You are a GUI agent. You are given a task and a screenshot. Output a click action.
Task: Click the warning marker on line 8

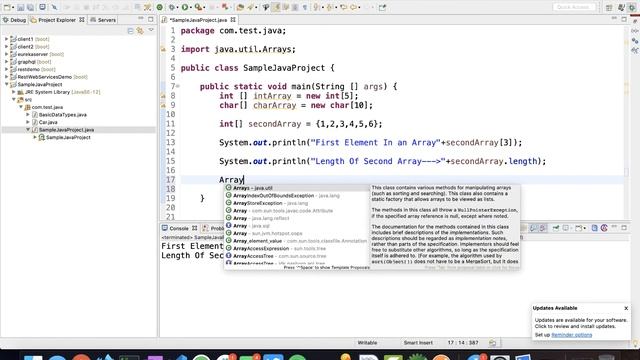[163, 96]
